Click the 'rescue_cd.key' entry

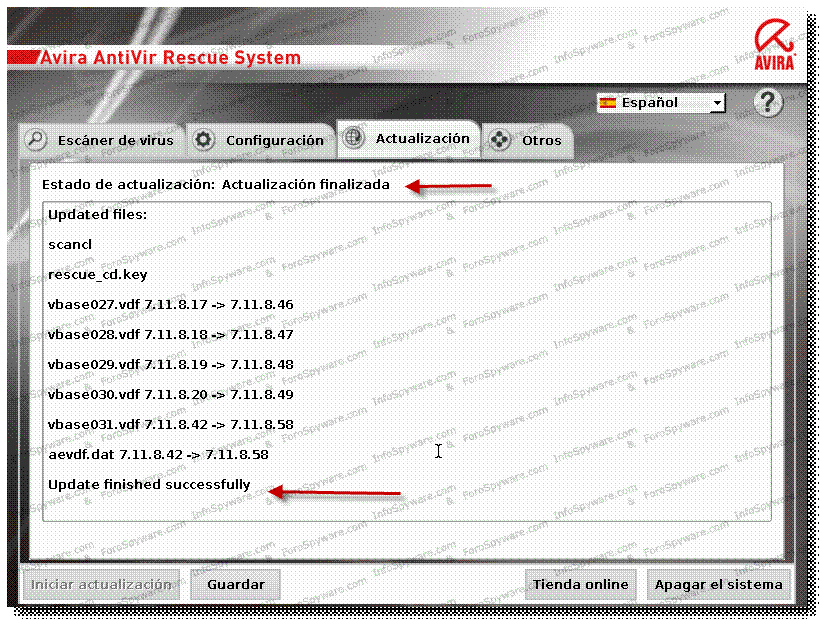pyautogui.click(x=97, y=275)
